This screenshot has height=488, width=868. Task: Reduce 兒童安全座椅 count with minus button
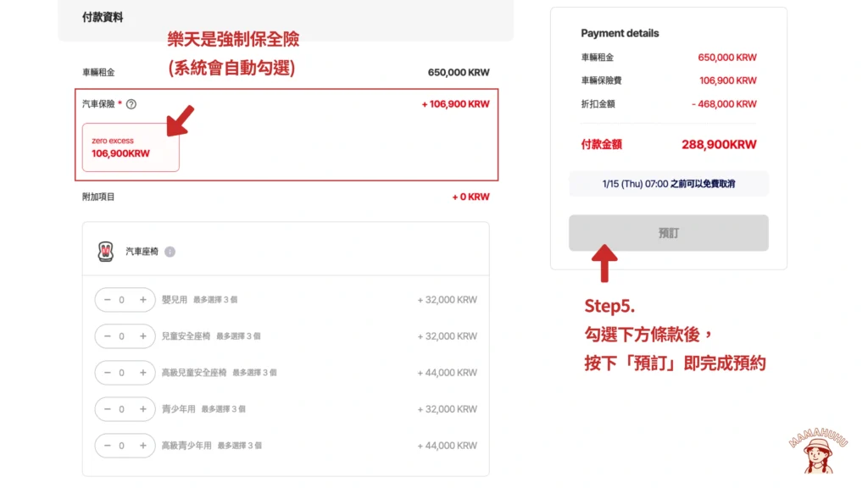tap(107, 336)
